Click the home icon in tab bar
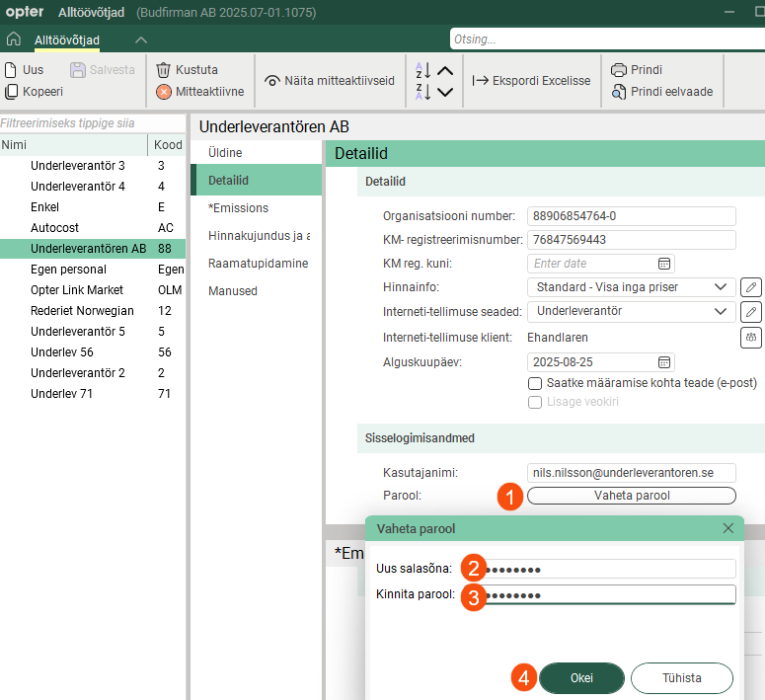Viewport: 765px width, 700px height. (x=14, y=39)
